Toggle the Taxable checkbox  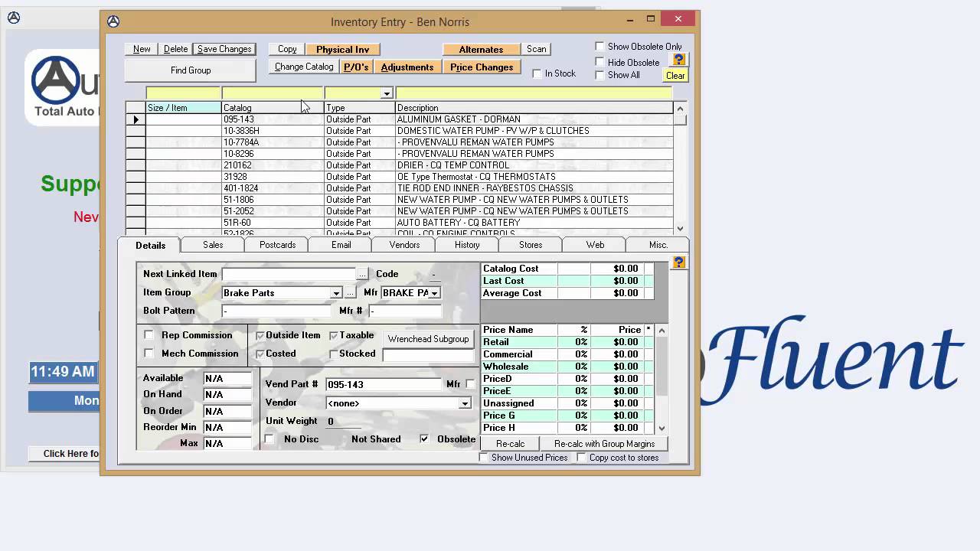click(333, 335)
